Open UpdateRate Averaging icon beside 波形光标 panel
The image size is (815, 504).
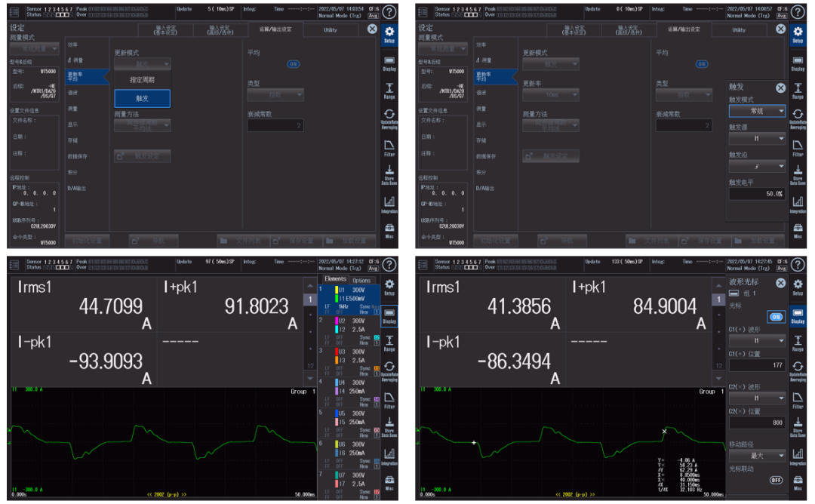pyautogui.click(x=798, y=371)
